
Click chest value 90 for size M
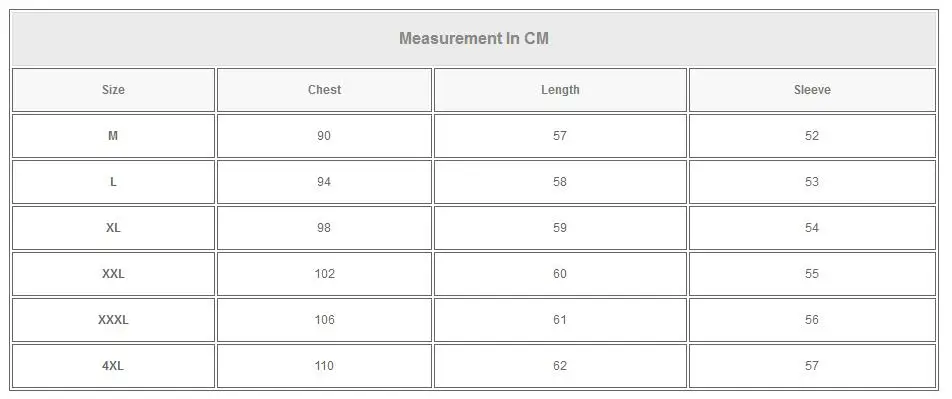click(324, 136)
